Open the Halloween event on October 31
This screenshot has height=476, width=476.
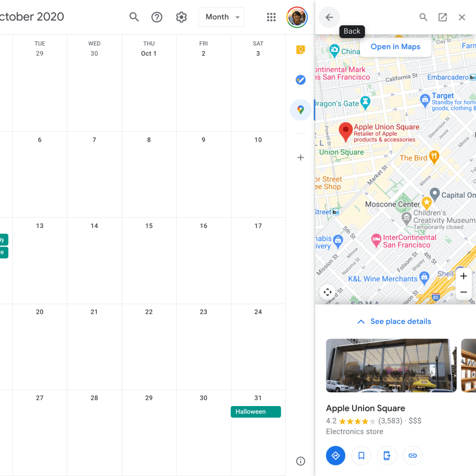tap(256, 412)
